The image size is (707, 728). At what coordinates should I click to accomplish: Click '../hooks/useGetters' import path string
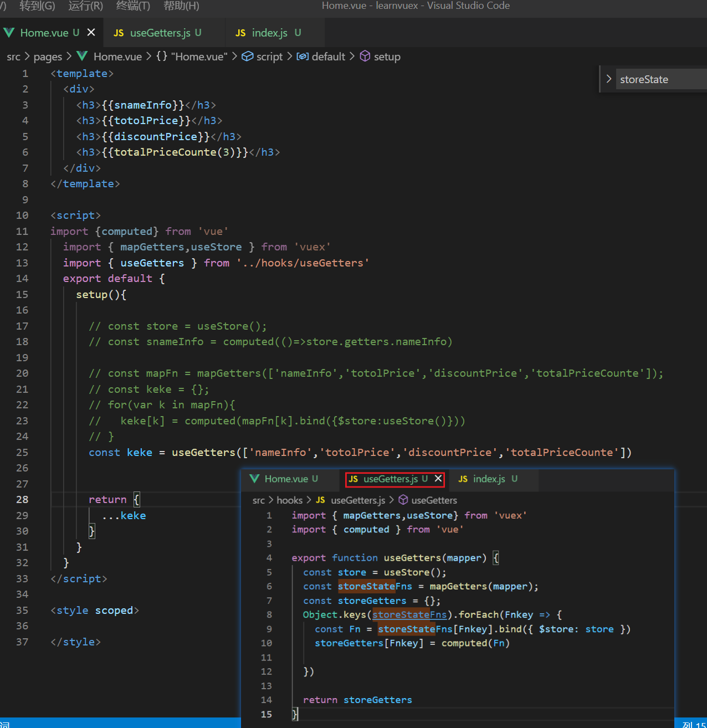point(303,263)
